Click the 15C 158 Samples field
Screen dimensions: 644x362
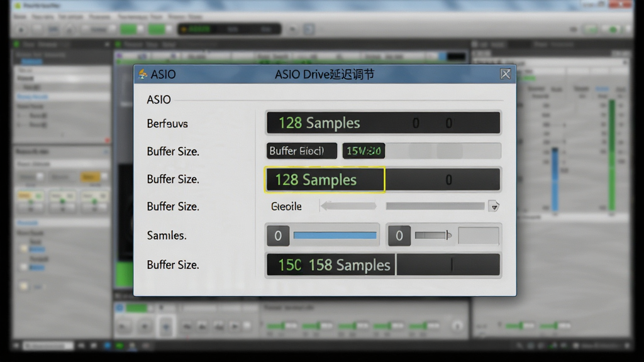(331, 265)
